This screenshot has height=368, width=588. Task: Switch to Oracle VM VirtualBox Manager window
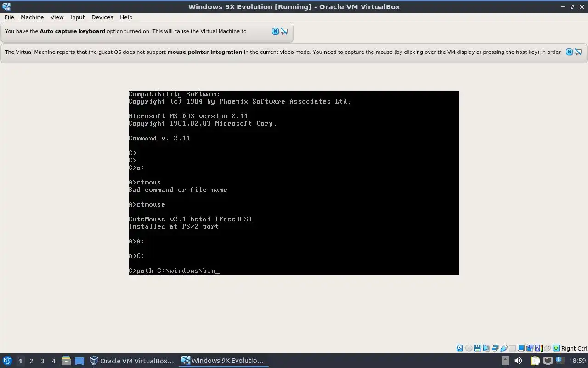point(132,361)
